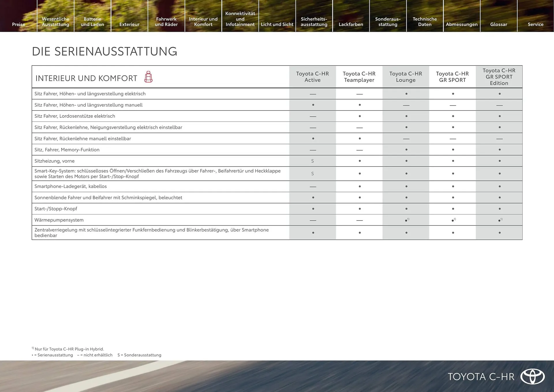
Task: Go to the Service tab
Action: tap(536, 24)
